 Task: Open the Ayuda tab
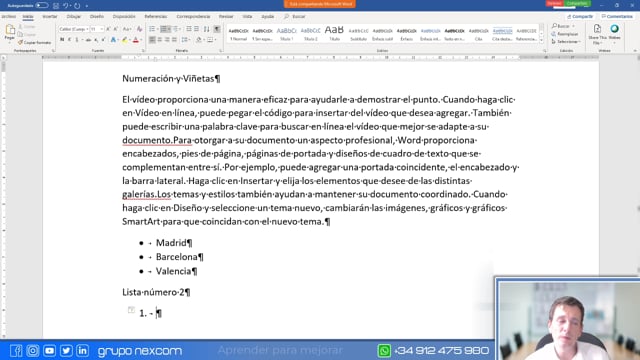pos(267,16)
